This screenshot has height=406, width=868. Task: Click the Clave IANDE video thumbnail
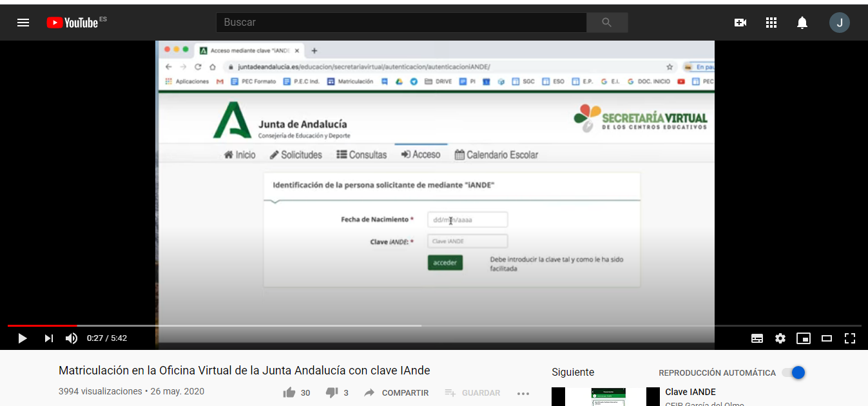(x=606, y=396)
